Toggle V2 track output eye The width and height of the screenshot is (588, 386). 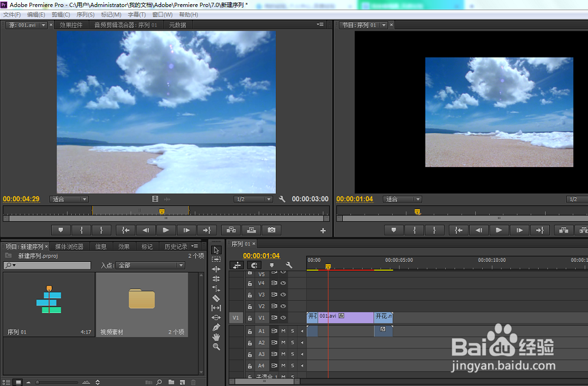click(x=283, y=306)
